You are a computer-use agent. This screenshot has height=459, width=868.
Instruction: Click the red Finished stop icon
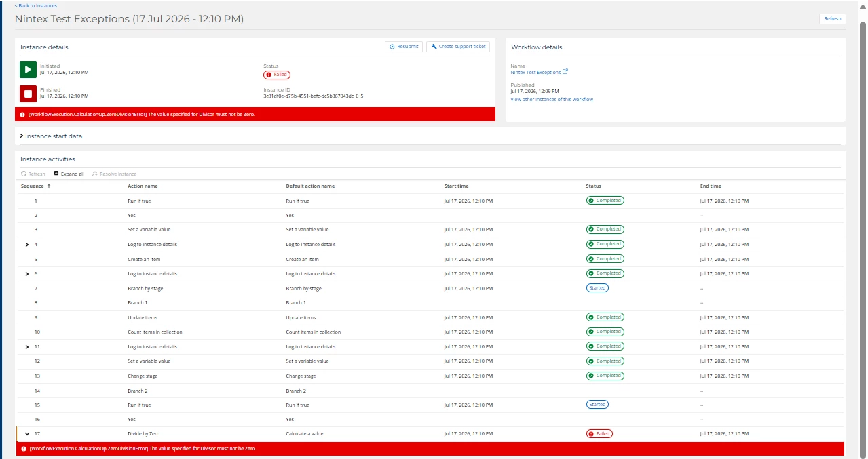coord(28,93)
